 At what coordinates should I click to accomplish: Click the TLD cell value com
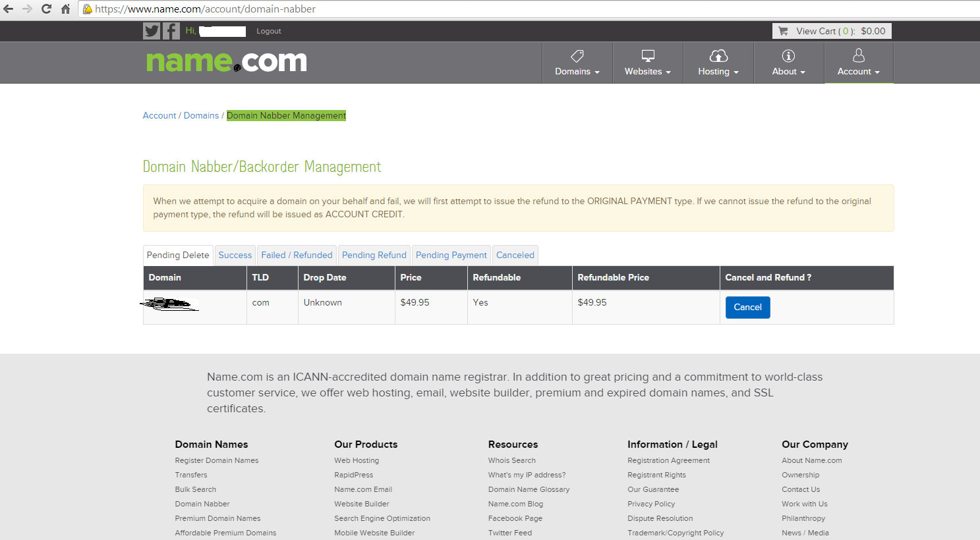point(261,302)
